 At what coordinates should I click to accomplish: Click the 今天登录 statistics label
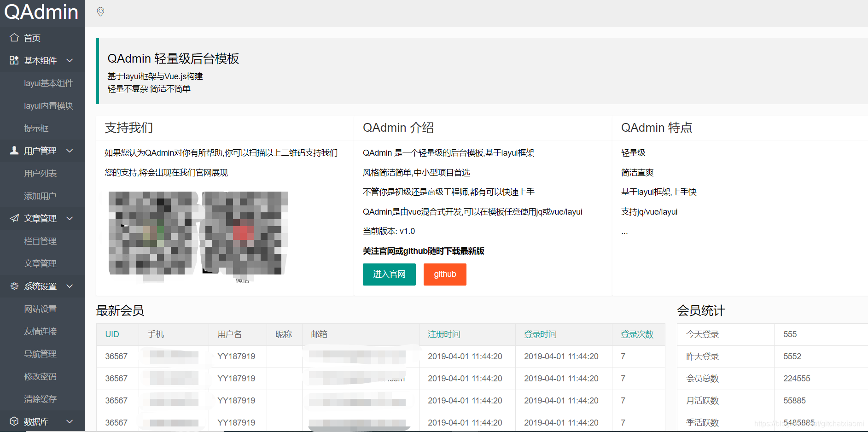pyautogui.click(x=702, y=334)
